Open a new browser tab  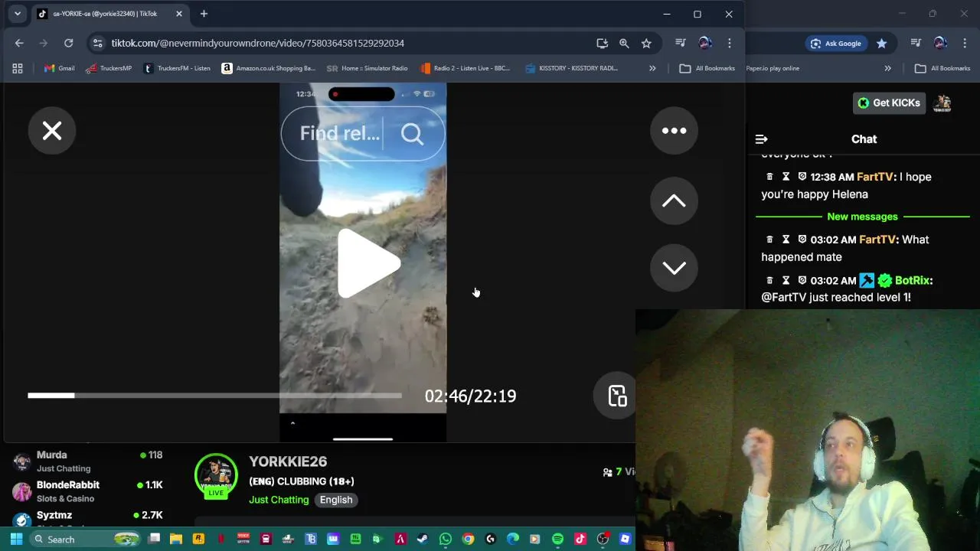tap(204, 14)
